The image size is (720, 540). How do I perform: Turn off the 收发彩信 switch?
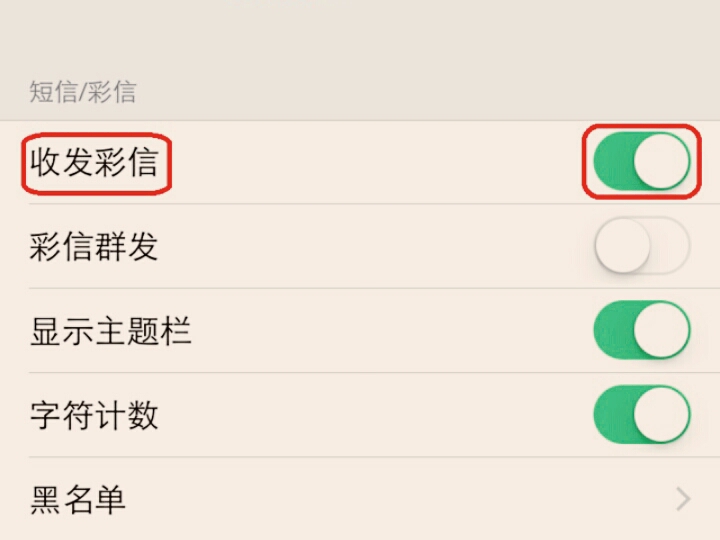tap(641, 162)
